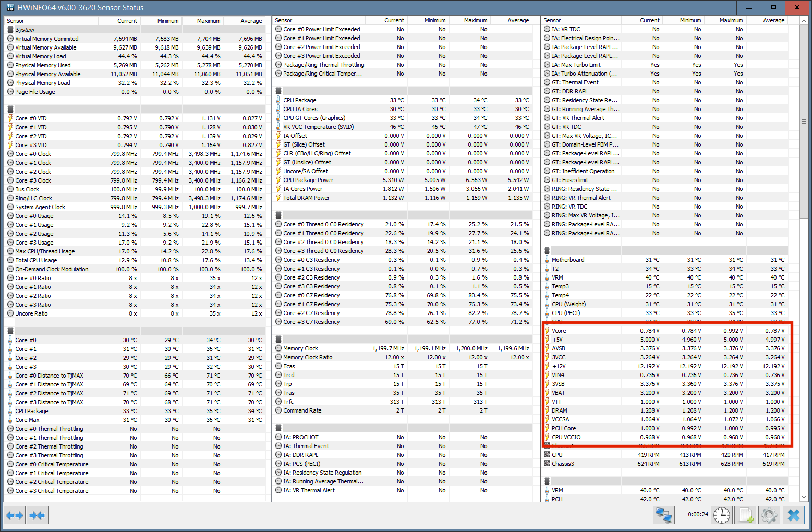Click the System section header icon
812x532 pixels.
coord(10,30)
